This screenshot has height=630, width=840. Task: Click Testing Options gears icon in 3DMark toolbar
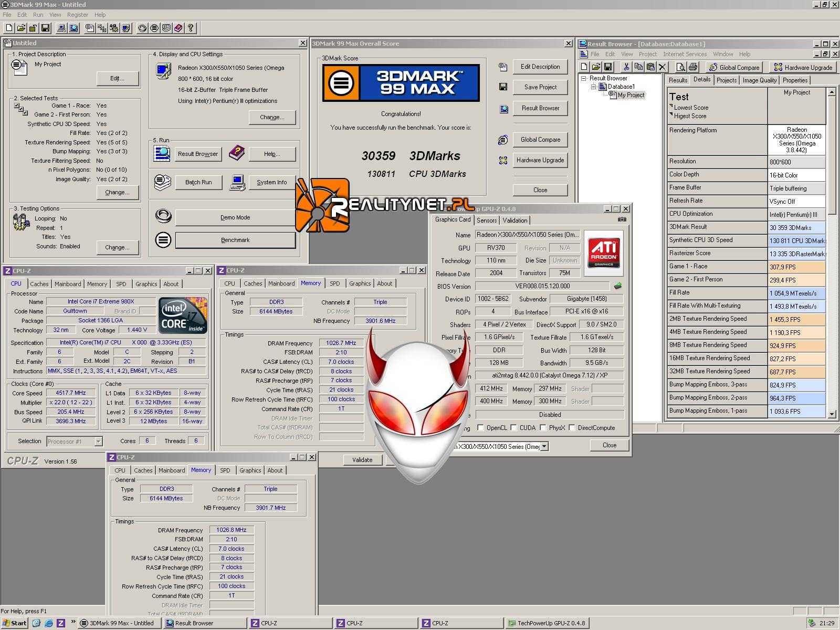114,28
